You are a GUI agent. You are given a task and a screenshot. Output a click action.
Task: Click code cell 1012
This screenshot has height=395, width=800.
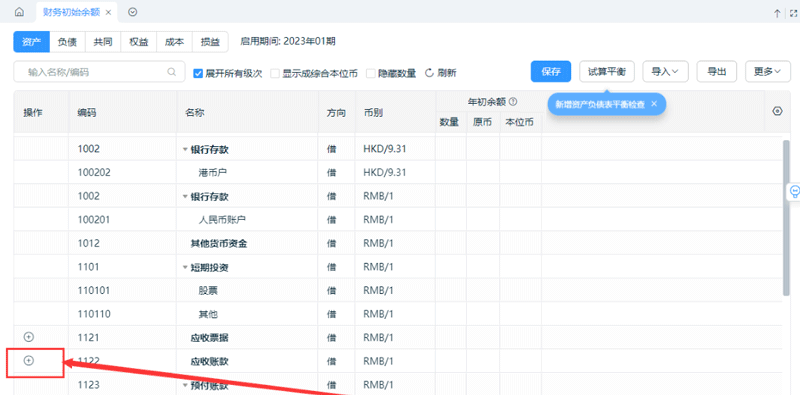click(x=88, y=243)
